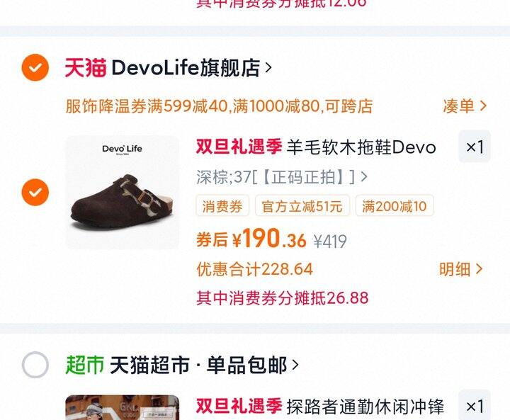
Task: Tap the 满200减10 promotion tag
Action: pyautogui.click(x=395, y=205)
